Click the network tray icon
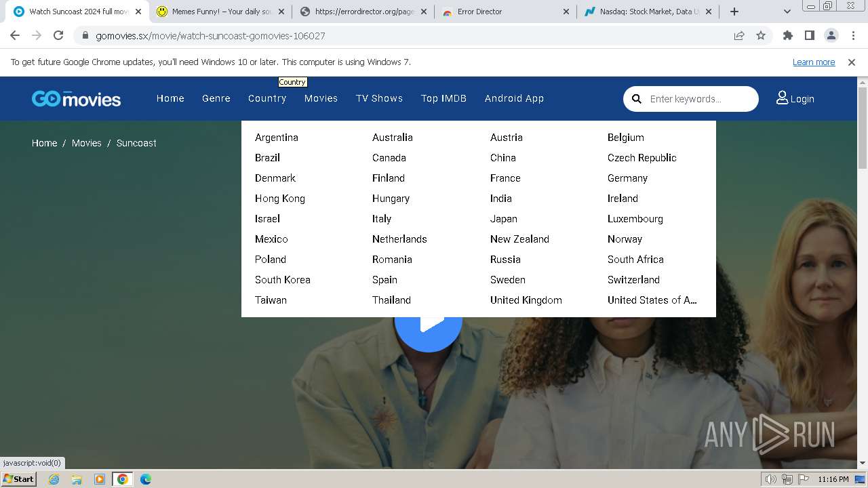The height and width of the screenshot is (488, 868). coord(787,480)
